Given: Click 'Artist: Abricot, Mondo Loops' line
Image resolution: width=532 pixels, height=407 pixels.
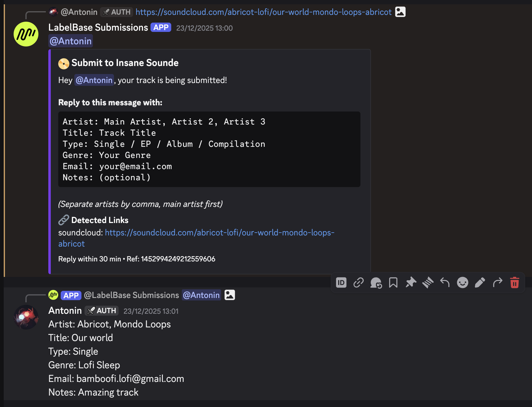Looking at the screenshot, I should (x=110, y=324).
